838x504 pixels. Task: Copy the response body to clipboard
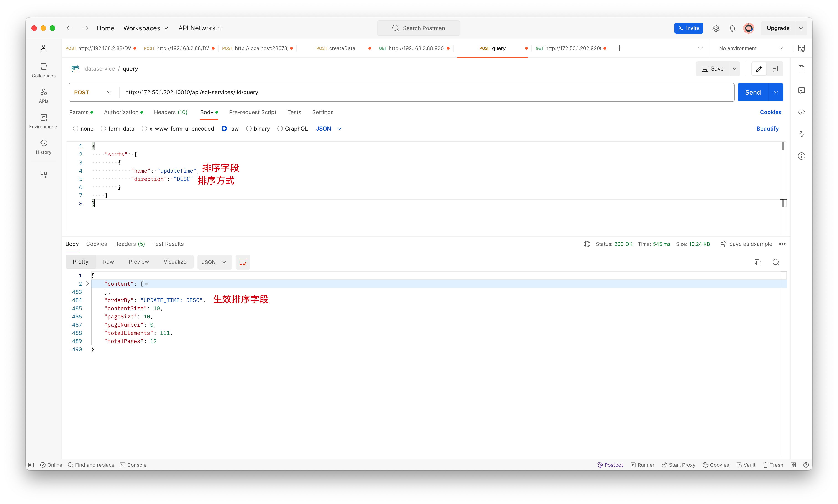758,262
